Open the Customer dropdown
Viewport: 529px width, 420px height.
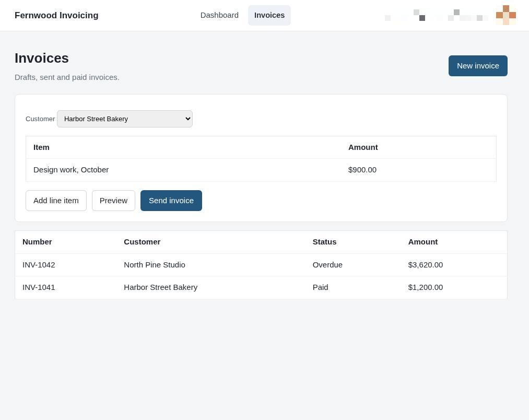pos(125,119)
